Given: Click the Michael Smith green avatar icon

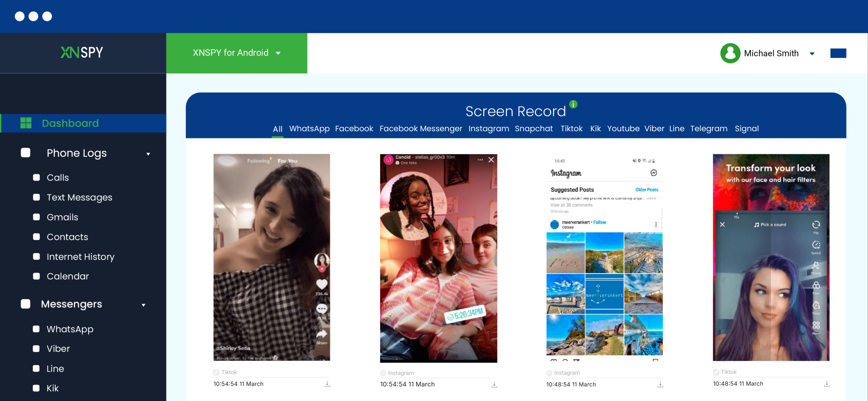Looking at the screenshot, I should point(730,53).
